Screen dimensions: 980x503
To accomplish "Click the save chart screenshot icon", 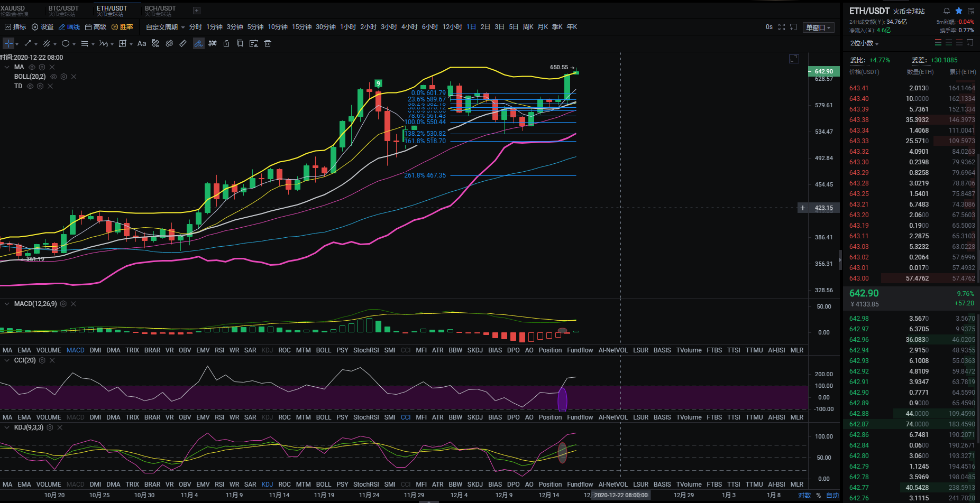I will (x=254, y=43).
